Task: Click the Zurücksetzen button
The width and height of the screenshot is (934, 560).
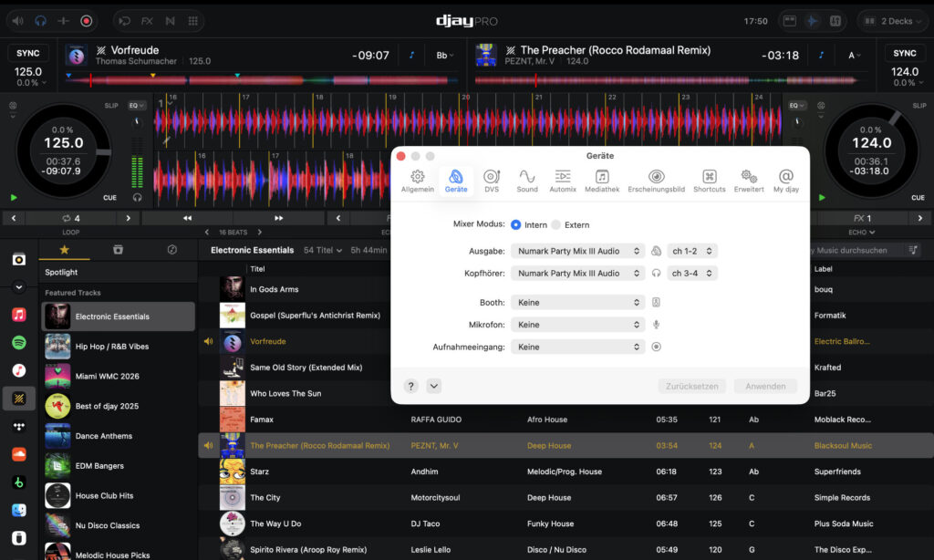Action: [691, 386]
